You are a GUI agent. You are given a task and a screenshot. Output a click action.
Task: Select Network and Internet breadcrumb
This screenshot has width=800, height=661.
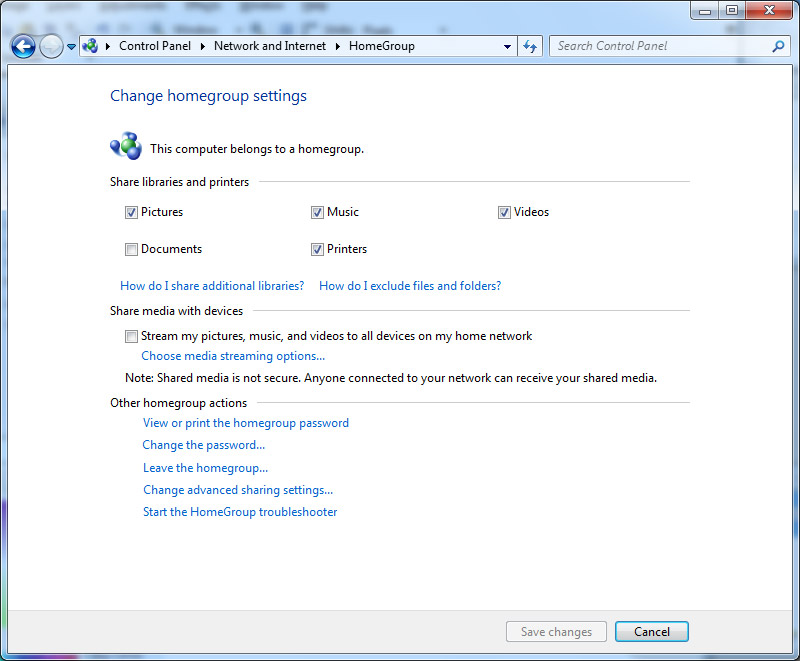pos(270,46)
